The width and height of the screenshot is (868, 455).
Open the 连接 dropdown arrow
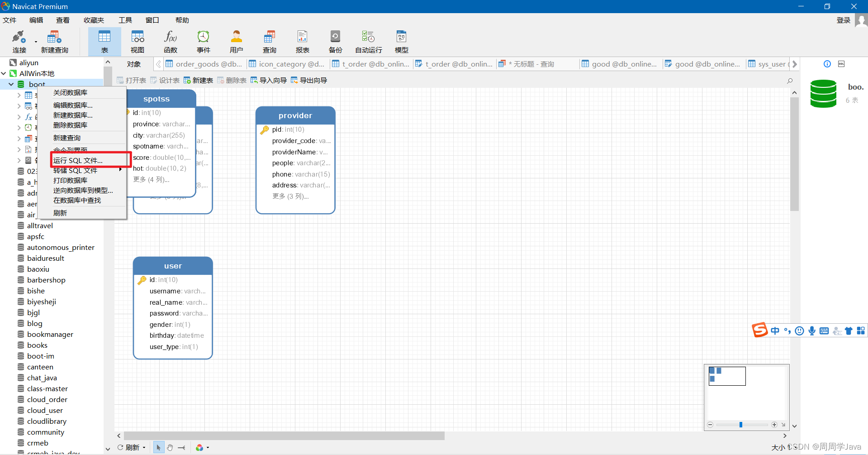(36, 42)
